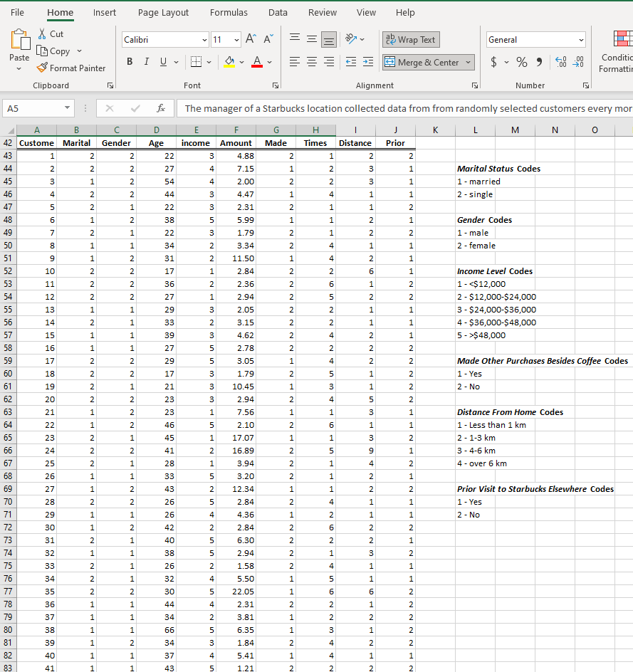Switch to the Formulas ribbon tab

[x=229, y=12]
